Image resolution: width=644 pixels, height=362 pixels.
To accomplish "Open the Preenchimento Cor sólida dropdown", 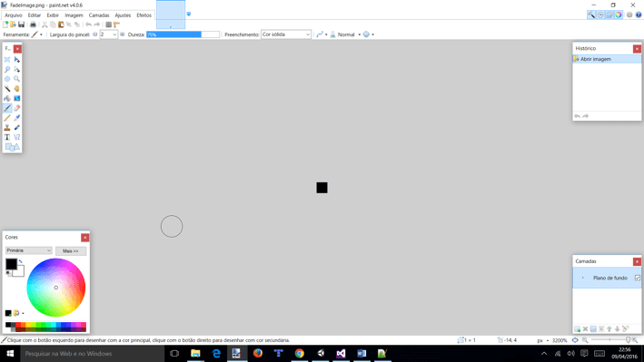I will point(286,34).
